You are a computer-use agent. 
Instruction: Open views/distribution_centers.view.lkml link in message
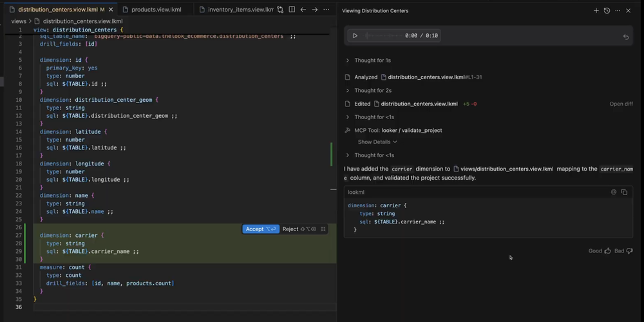(x=507, y=169)
